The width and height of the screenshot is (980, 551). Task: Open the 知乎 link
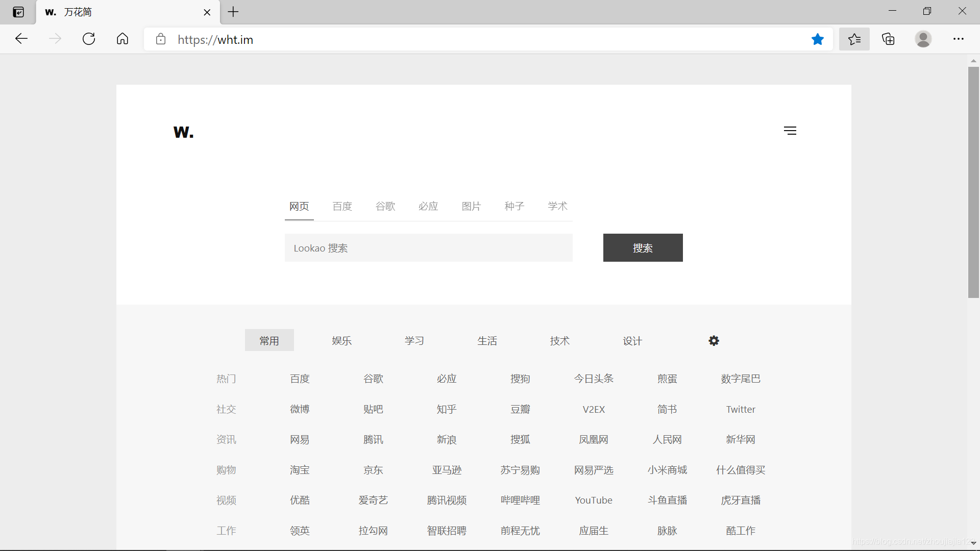pyautogui.click(x=447, y=409)
